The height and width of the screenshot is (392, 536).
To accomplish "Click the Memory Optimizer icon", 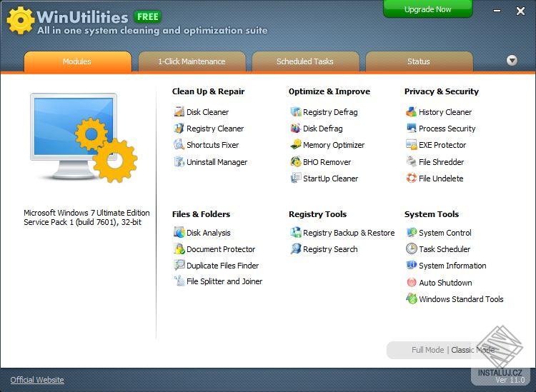I will point(296,145).
